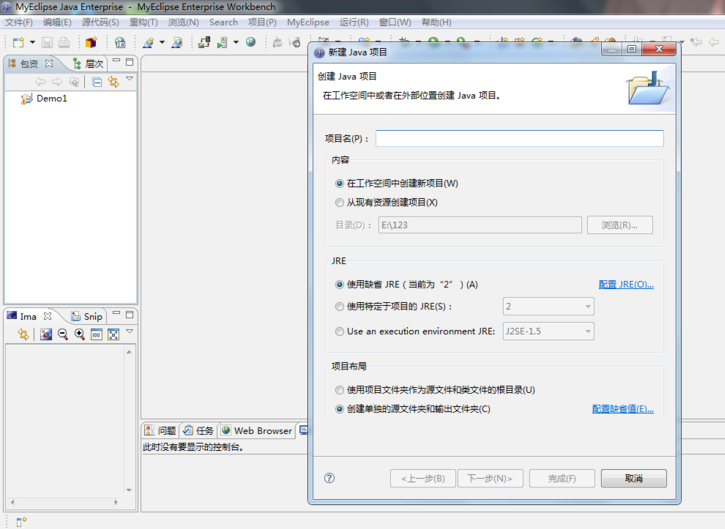The image size is (725, 529).
Task: Click the image edit icon in preview toolbar
Action: (x=46, y=334)
